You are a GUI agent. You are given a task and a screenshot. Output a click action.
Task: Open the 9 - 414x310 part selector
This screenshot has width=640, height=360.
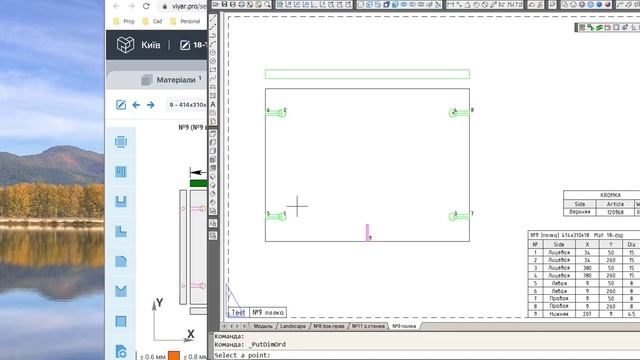click(187, 105)
